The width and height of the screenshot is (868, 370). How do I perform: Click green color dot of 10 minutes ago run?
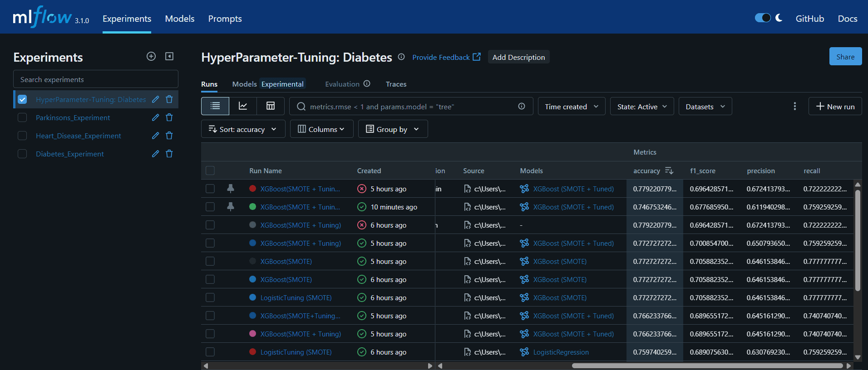[x=253, y=207]
